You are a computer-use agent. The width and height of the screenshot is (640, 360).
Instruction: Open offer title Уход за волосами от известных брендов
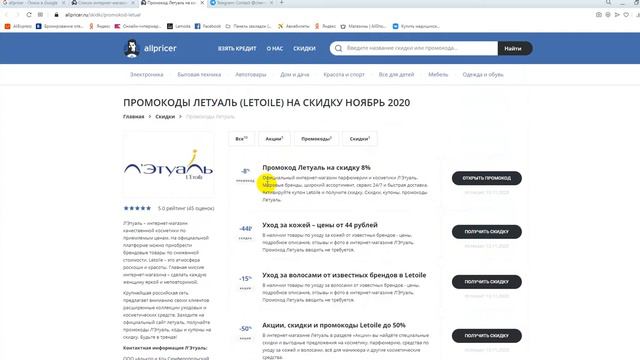[344, 275]
